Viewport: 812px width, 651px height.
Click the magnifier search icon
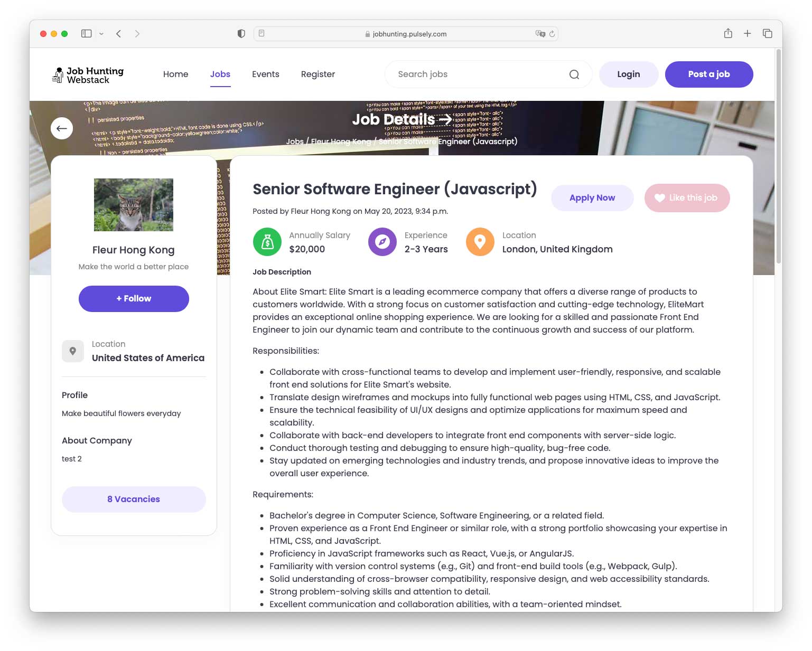[574, 74]
